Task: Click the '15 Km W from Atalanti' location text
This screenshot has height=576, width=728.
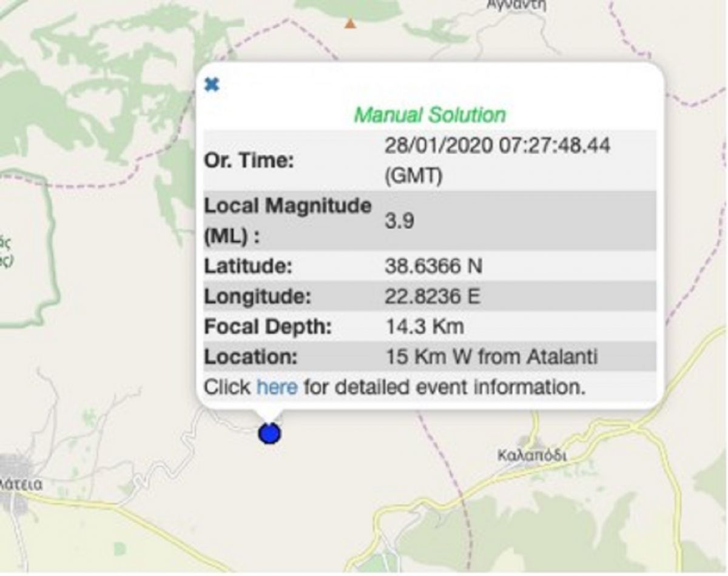Action: [491, 357]
